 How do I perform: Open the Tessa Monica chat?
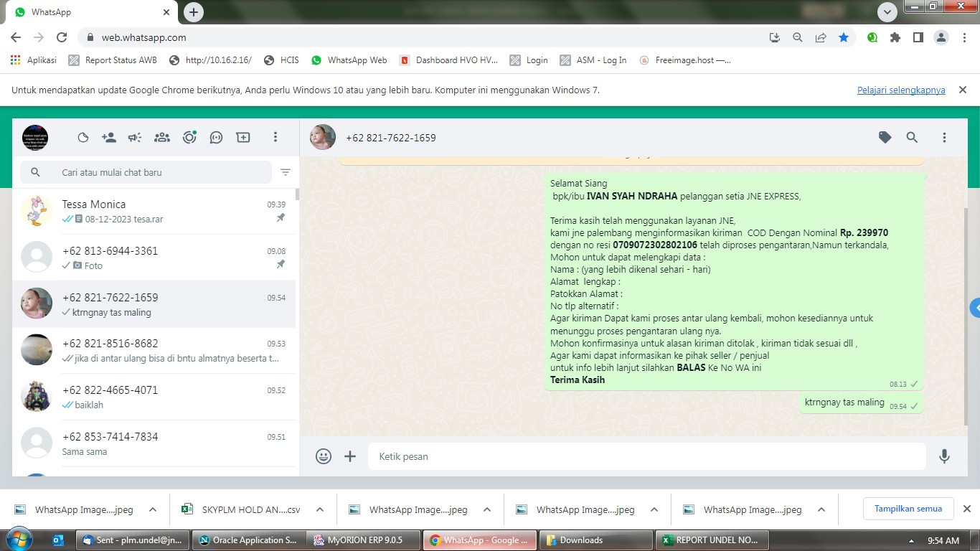pos(154,211)
